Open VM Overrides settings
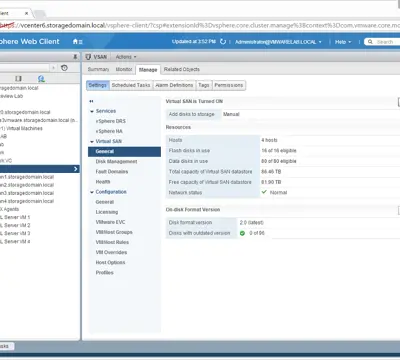 click(x=111, y=252)
